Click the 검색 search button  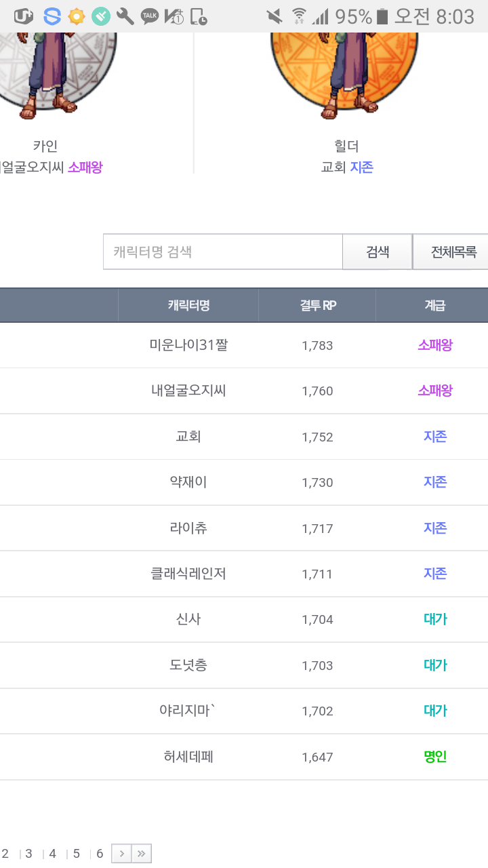point(378,252)
